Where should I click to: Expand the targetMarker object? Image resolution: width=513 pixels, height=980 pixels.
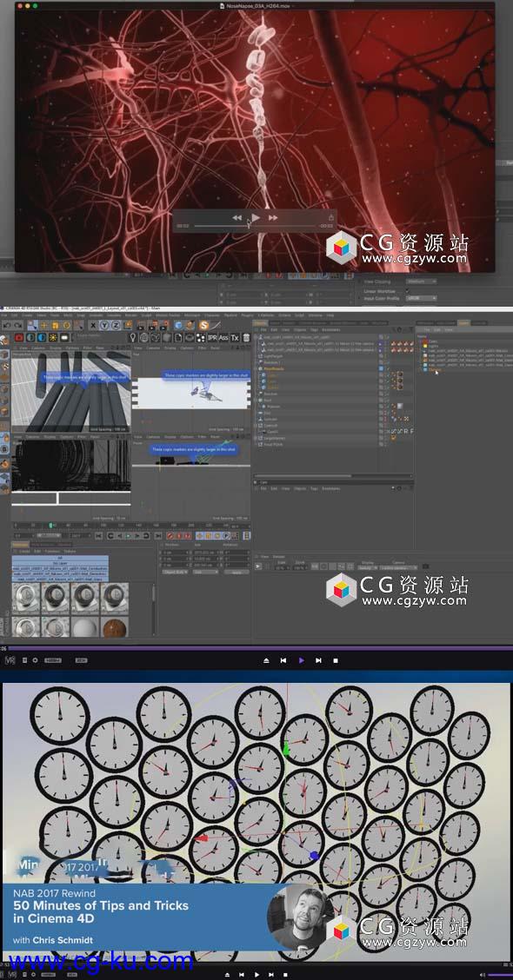pyautogui.click(x=256, y=438)
